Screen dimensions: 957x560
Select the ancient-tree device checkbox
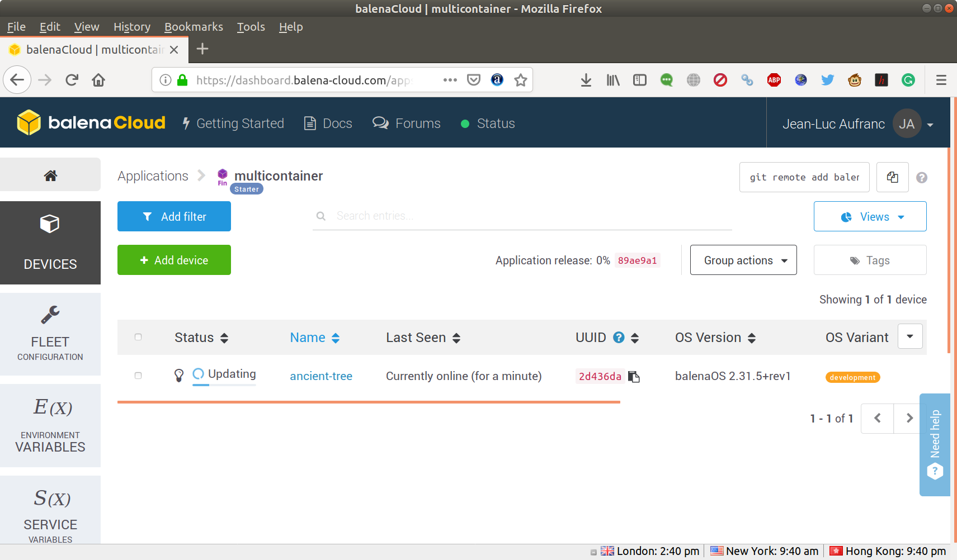pos(138,376)
